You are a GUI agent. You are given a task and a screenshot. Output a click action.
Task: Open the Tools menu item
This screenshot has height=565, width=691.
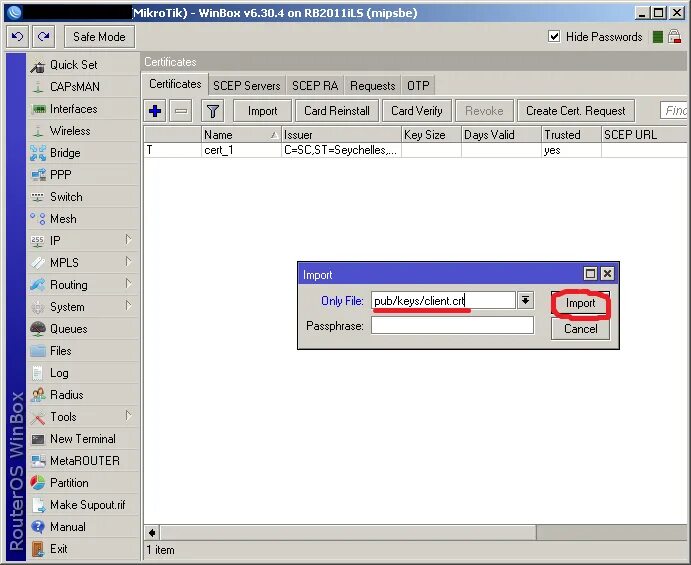click(63, 417)
